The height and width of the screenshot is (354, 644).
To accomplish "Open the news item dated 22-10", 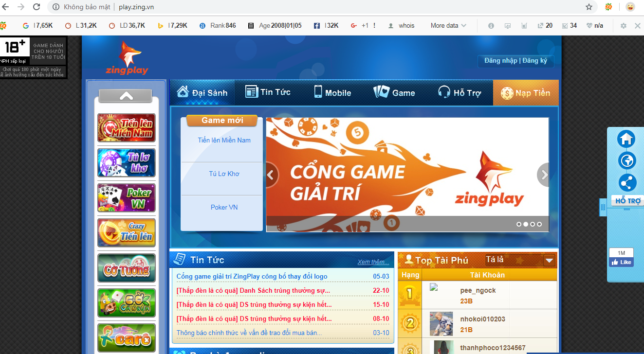I will pos(282,290).
